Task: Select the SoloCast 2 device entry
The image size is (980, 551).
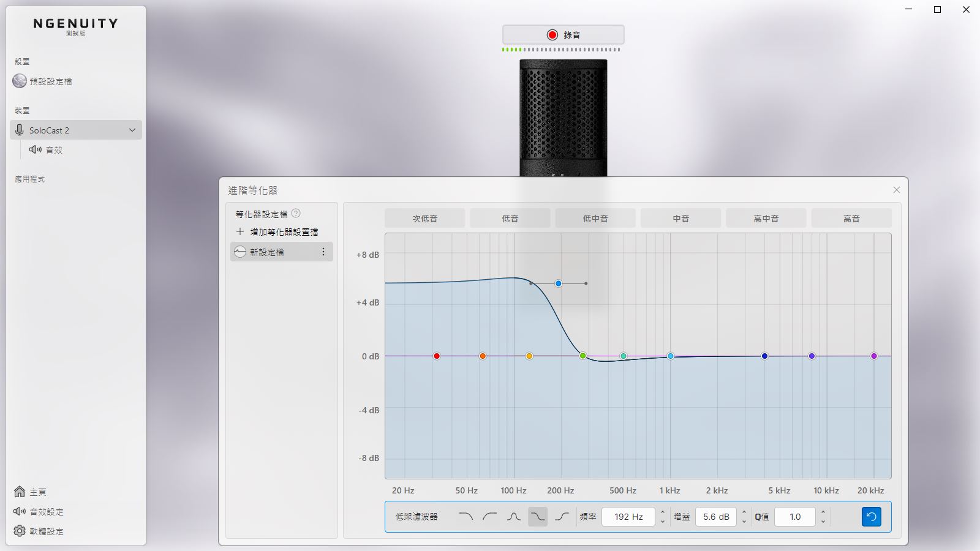Action: (76, 130)
